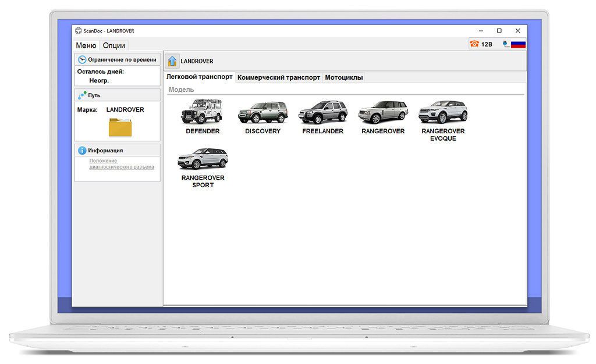The width and height of the screenshot is (596, 364).
Task: Open the FREELANDER model
Action: click(x=322, y=112)
